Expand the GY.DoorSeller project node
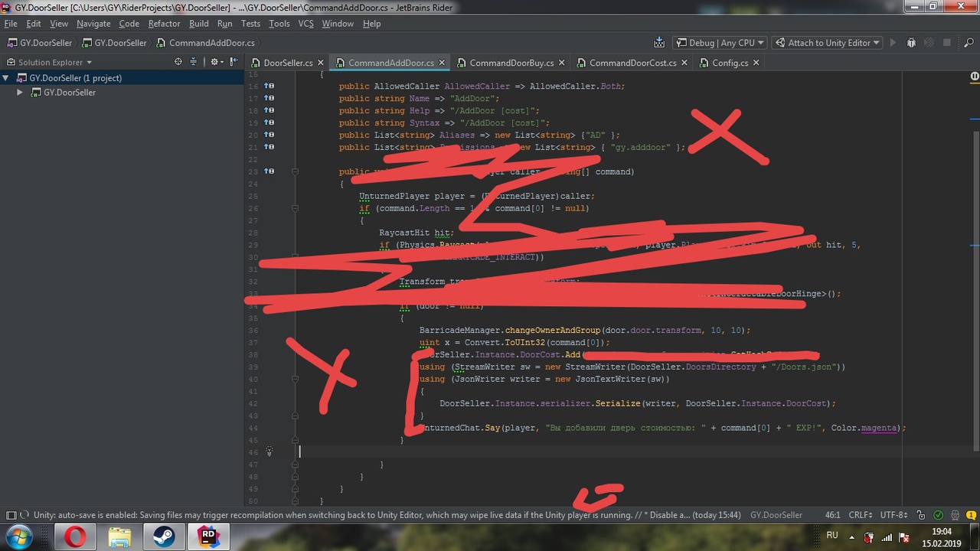Viewport: 980px width, 551px height. [x=21, y=93]
